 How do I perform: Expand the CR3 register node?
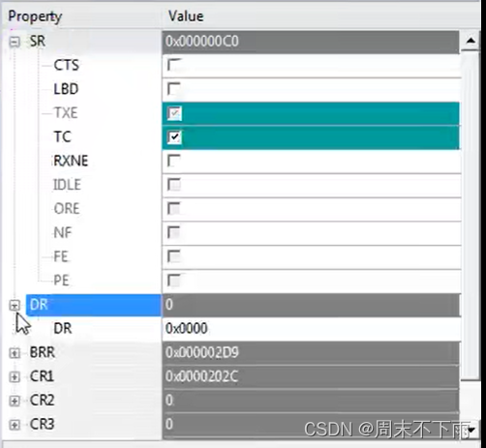[x=15, y=425]
